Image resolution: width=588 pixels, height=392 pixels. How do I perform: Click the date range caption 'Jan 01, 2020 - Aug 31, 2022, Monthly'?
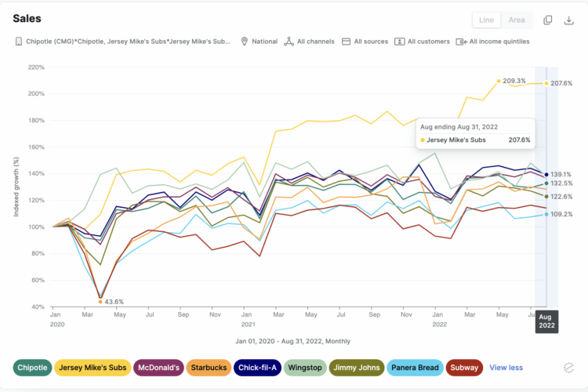click(292, 341)
